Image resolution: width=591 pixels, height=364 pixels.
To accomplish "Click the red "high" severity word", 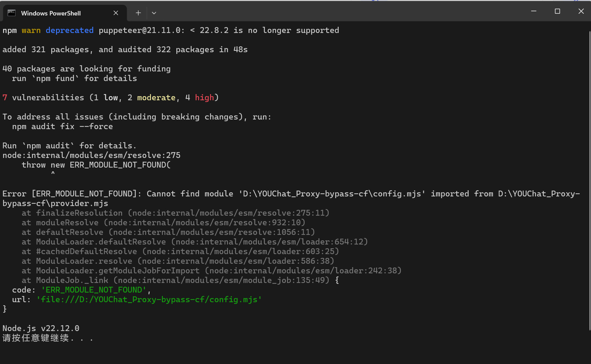I will point(204,98).
